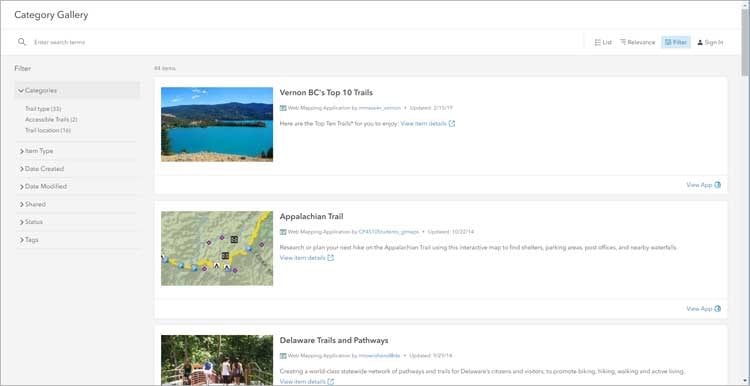Click the Appalachian Trail map thumbnail
Viewport: 750px width, 386px height.
(217, 248)
